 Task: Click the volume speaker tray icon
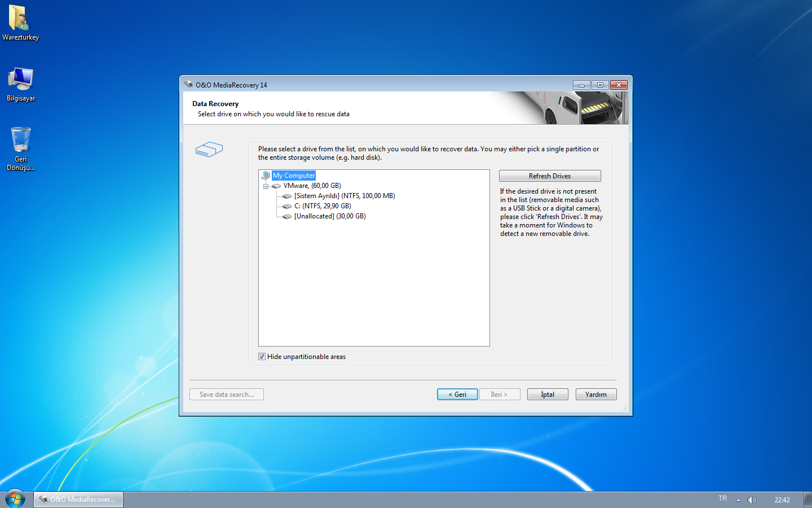click(752, 500)
